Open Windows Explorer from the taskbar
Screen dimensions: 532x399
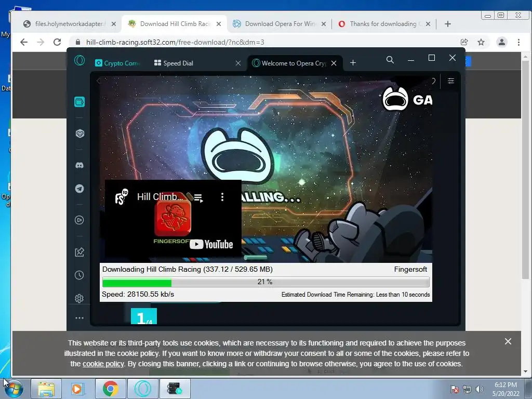tap(46, 389)
